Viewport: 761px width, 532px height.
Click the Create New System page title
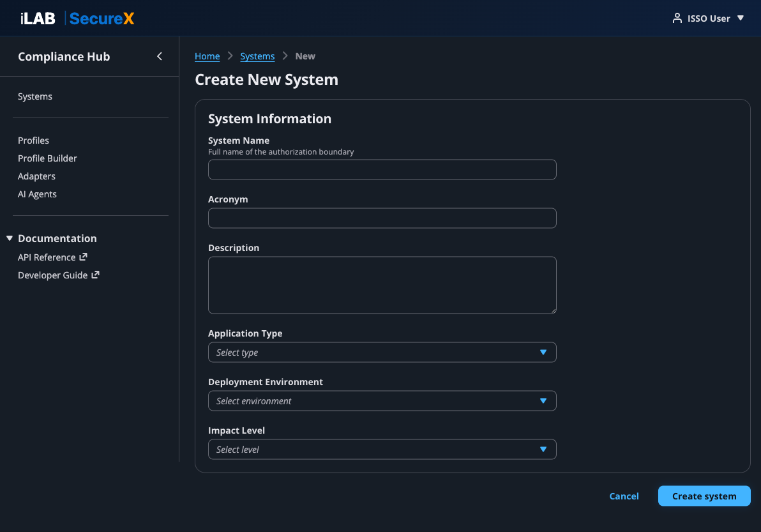(266, 80)
